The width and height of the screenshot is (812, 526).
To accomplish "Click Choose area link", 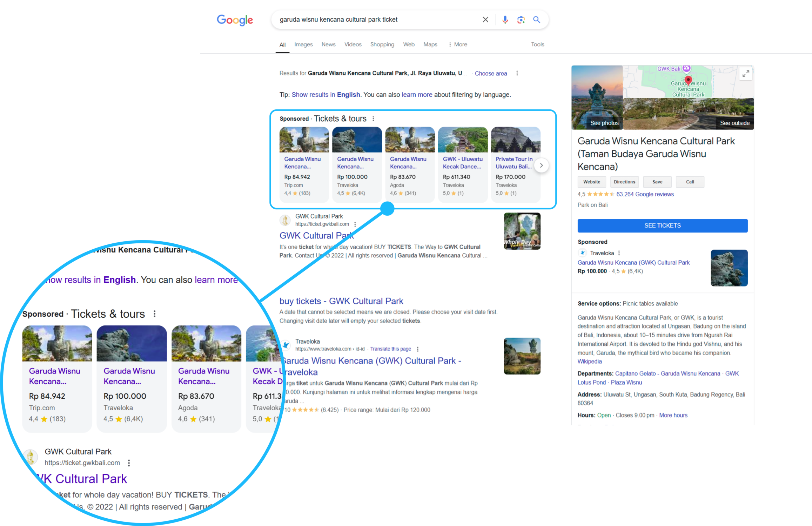I will [x=491, y=73].
